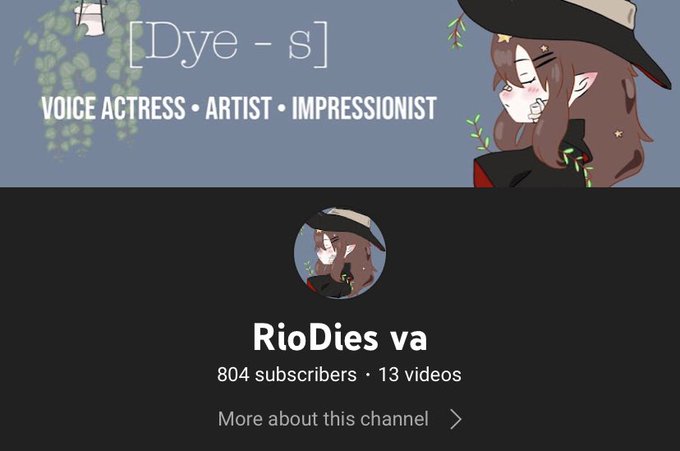The height and width of the screenshot is (451, 680).
Task: Tap the yellow star on the character's hair
Action: click(504, 38)
